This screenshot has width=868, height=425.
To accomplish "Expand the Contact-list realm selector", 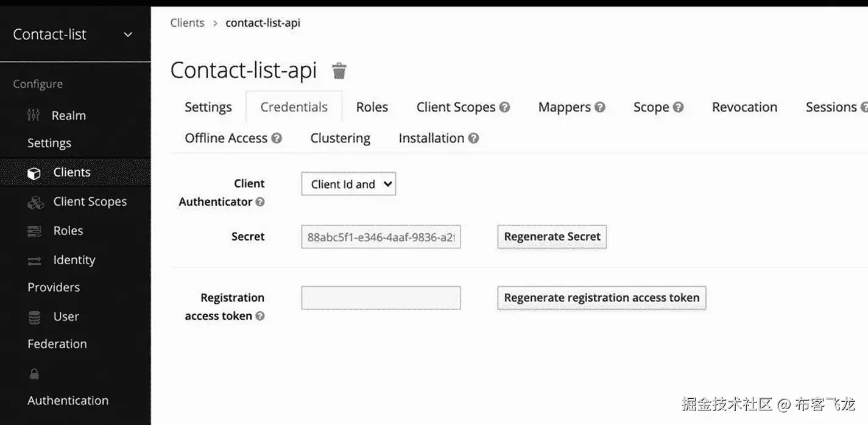I will pyautogui.click(x=128, y=35).
